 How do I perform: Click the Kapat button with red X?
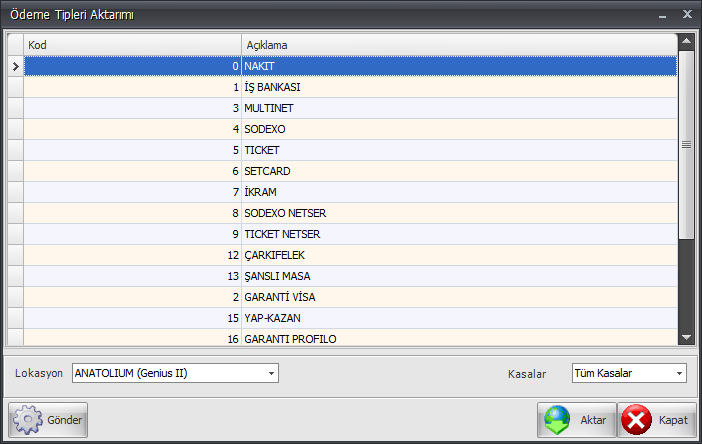pos(657,420)
